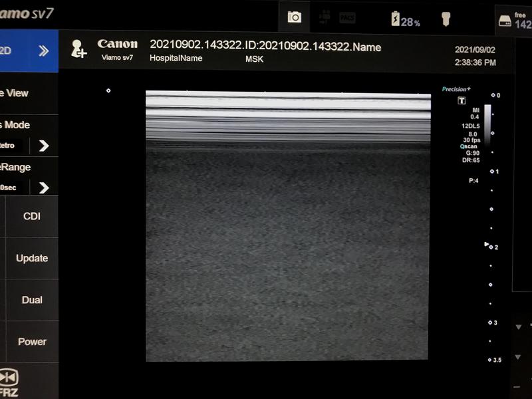Click the T marker icon under Precision+
This screenshot has width=532, height=399.
[462, 101]
